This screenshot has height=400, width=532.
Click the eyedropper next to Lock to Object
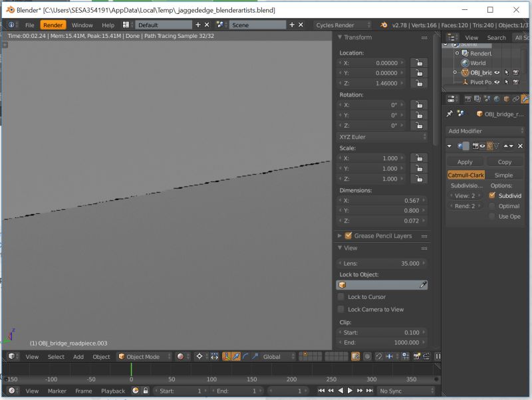[x=423, y=284]
